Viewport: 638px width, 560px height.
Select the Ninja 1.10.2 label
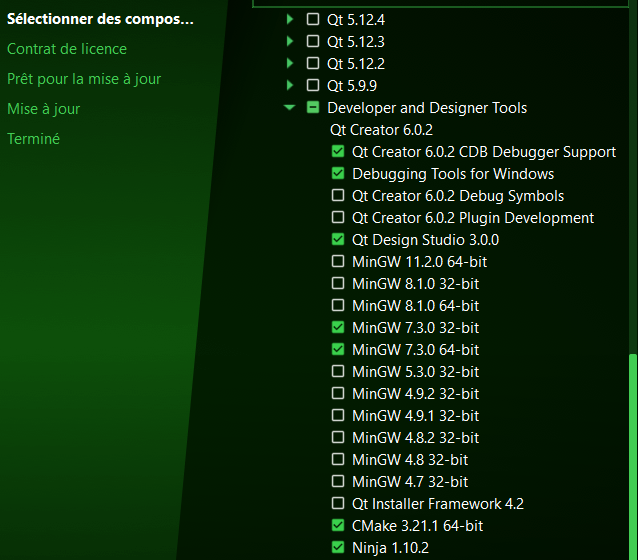click(x=391, y=548)
